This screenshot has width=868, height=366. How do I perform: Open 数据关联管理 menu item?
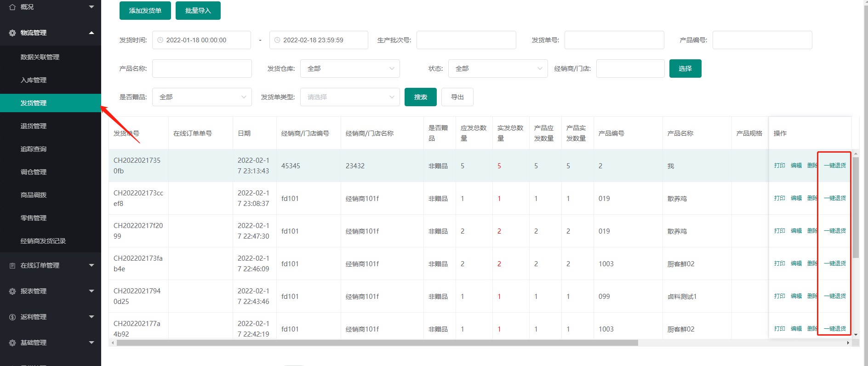(x=51, y=57)
